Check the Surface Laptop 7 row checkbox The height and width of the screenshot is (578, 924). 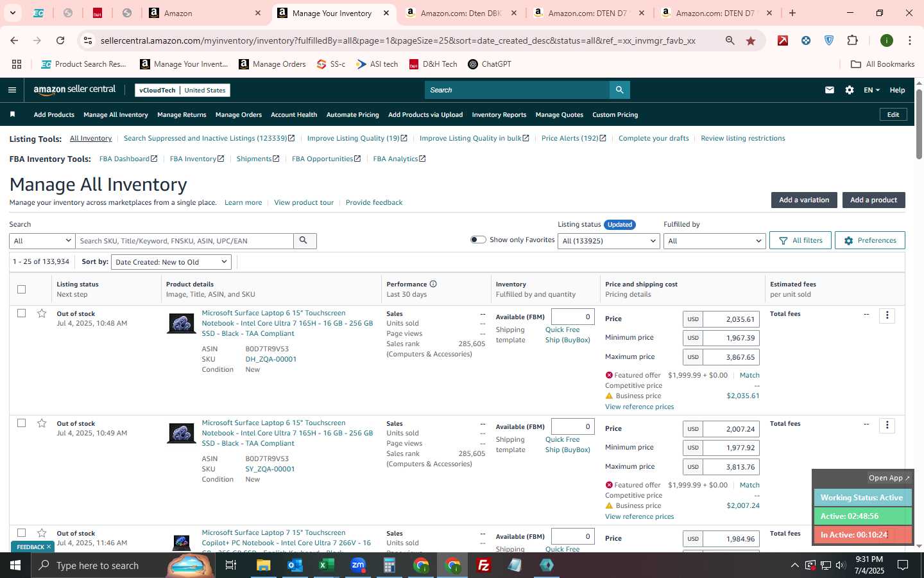pos(21,533)
